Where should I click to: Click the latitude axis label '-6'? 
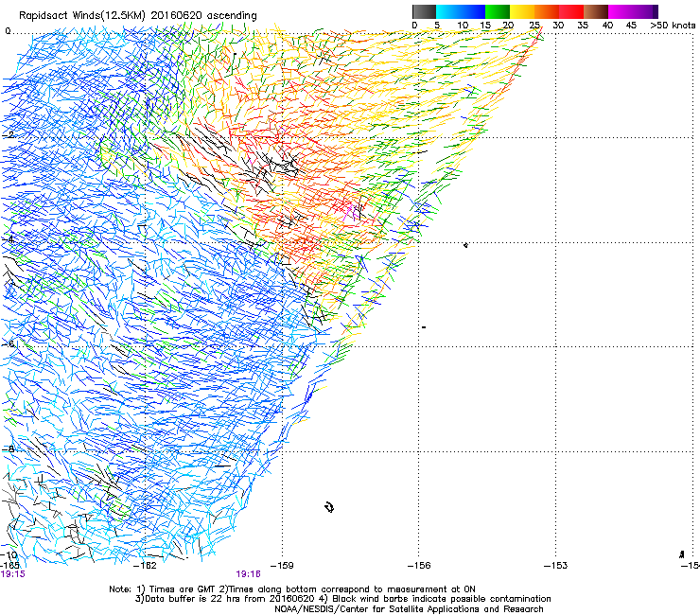pyautogui.click(x=8, y=344)
